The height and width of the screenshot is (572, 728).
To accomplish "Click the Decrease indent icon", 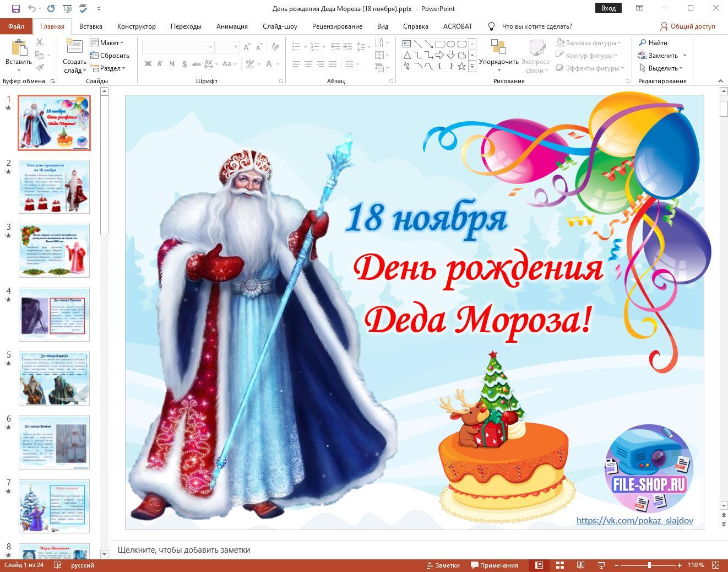I will [x=336, y=47].
